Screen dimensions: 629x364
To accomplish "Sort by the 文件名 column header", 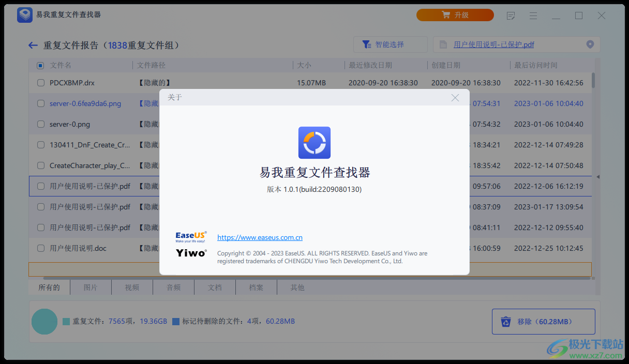I will [x=61, y=66].
